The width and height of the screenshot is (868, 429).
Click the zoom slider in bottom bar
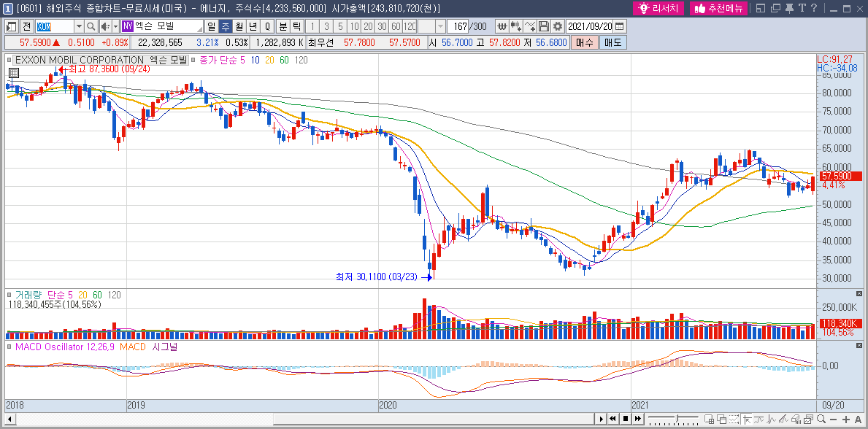tap(673, 419)
